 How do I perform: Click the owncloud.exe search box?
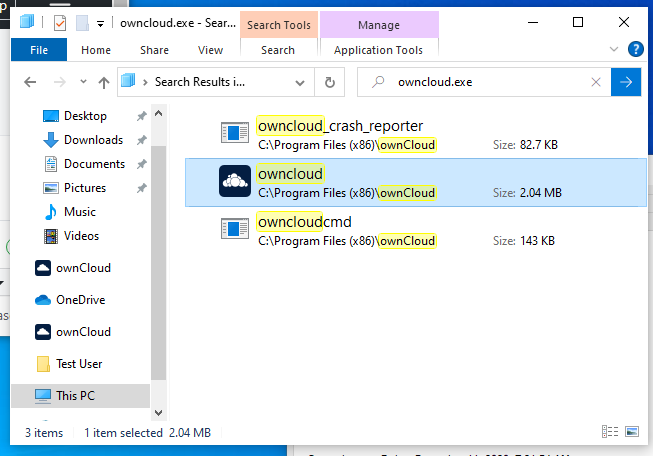(483, 82)
